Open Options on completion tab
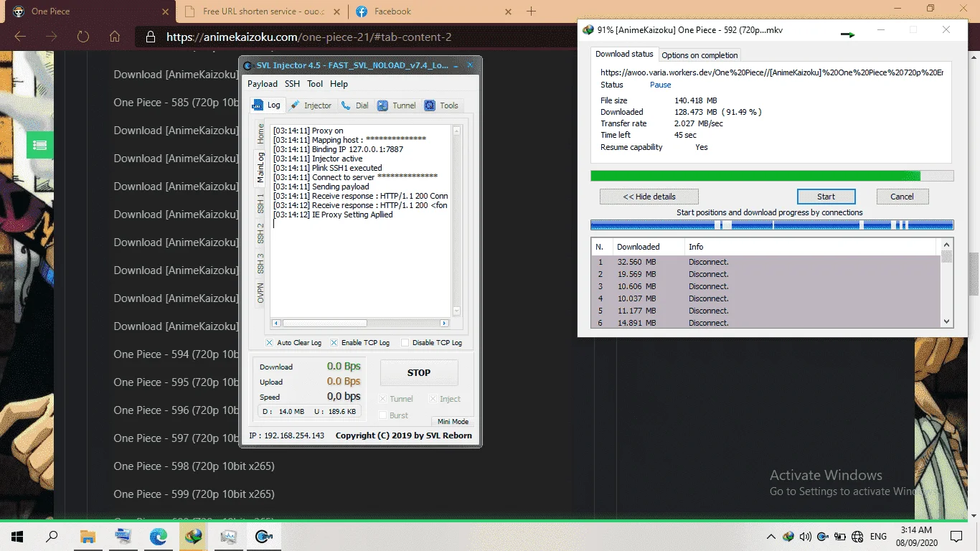 tap(699, 55)
